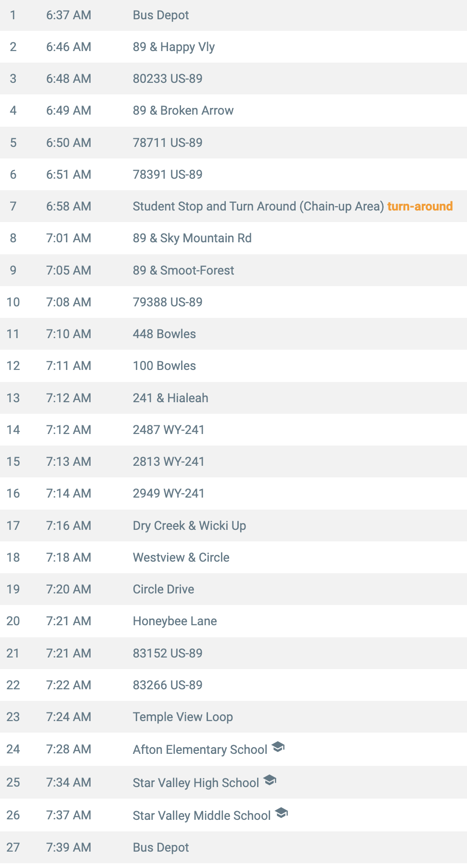The image size is (467, 868).
Task: Click the orange turn-around label
Action: (x=420, y=206)
